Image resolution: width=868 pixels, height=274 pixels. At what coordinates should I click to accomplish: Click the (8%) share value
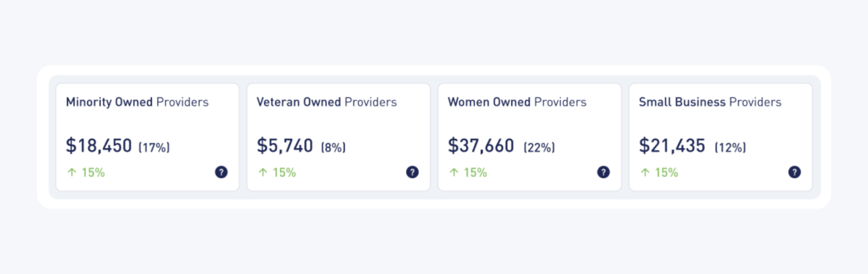333,147
